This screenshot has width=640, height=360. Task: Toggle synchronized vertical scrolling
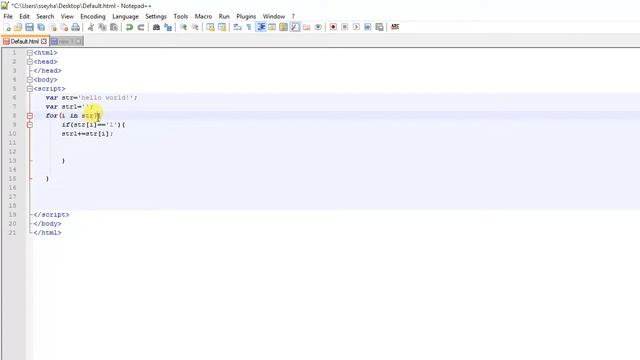tap(210, 27)
